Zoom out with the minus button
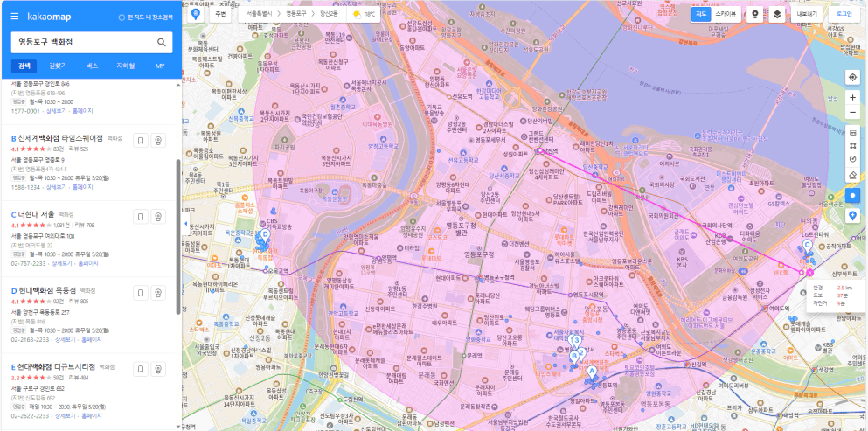 tap(852, 113)
